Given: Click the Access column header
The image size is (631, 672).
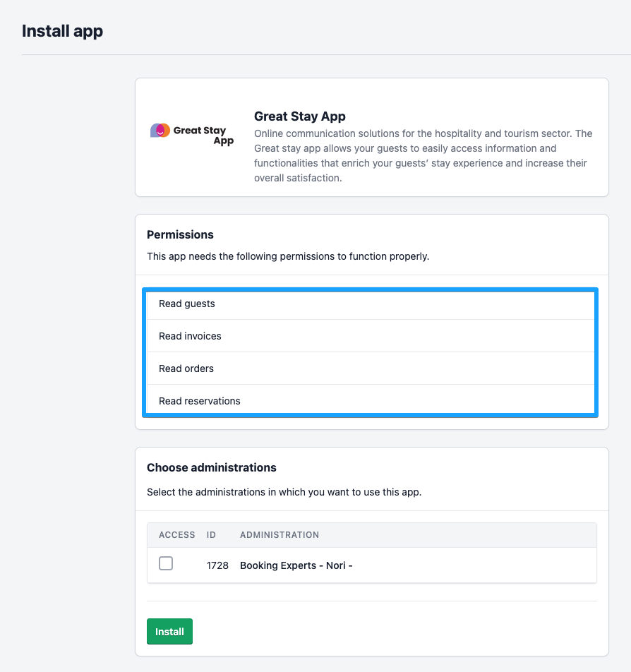Looking at the screenshot, I should click(x=176, y=535).
